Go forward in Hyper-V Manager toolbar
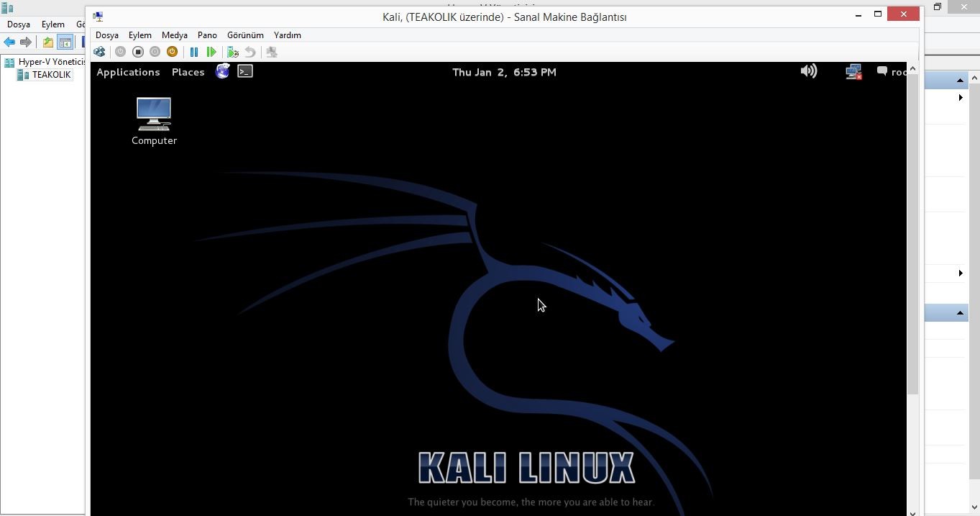980x516 pixels. (x=26, y=42)
